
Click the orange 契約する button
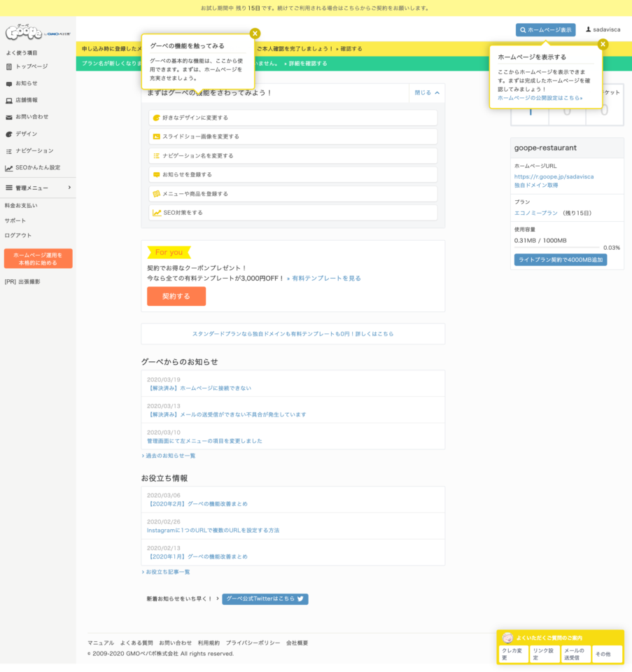coord(176,296)
